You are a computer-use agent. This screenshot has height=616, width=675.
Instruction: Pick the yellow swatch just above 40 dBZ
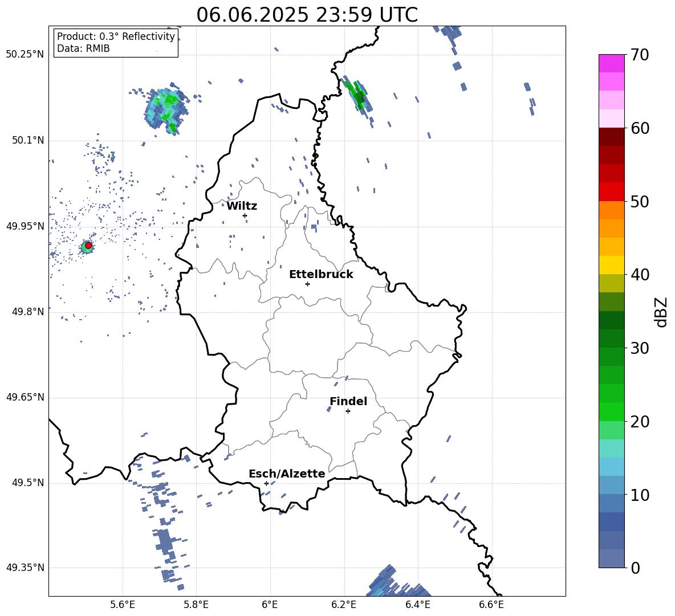(x=611, y=265)
